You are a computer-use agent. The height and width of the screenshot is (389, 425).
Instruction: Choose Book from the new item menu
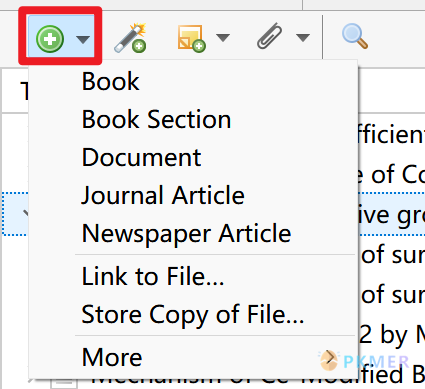click(x=193, y=81)
